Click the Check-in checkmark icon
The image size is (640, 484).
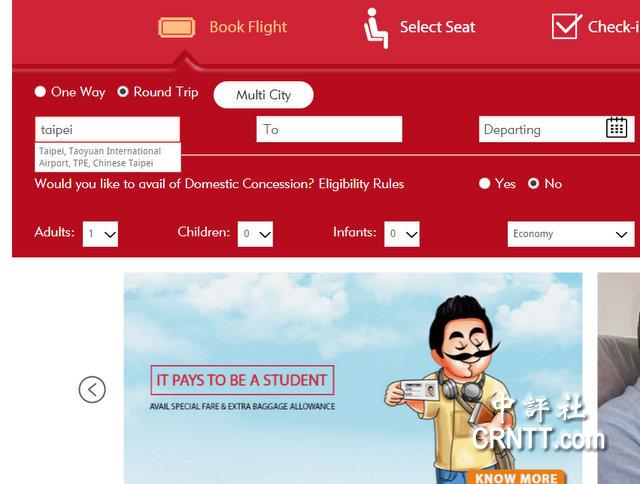(567, 26)
